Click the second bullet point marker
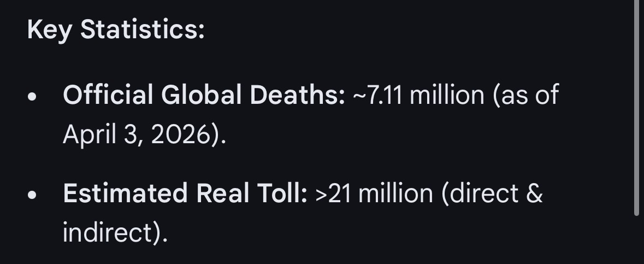Viewport: 644px width, 264px height. coord(33,195)
